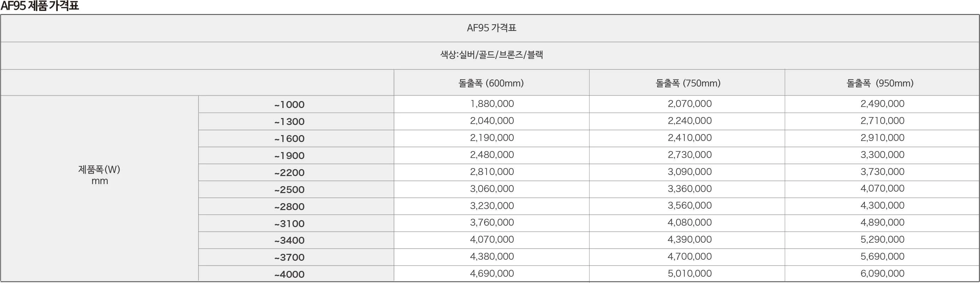
Task: Click the 6,090,000 price cell
Action: tap(882, 274)
